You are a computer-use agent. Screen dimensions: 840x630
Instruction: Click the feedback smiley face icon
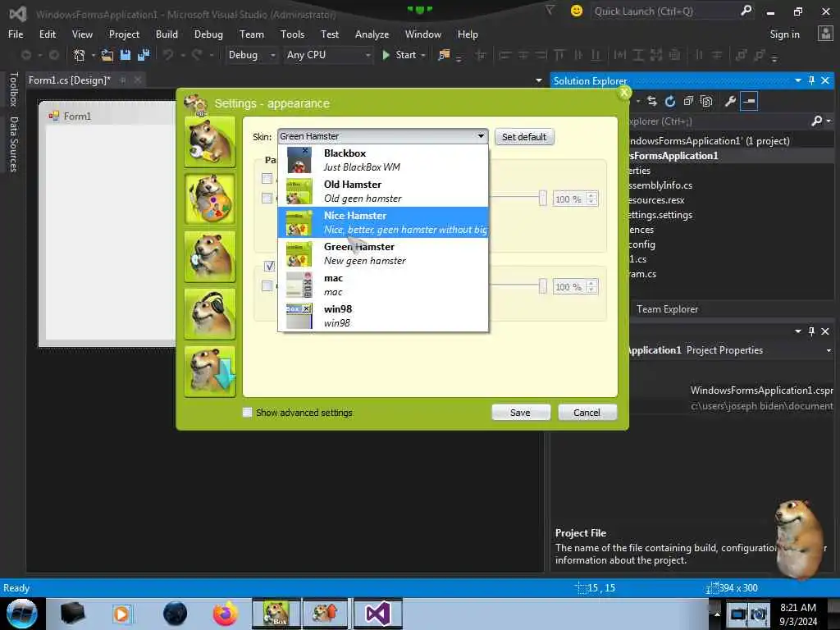[577, 11]
